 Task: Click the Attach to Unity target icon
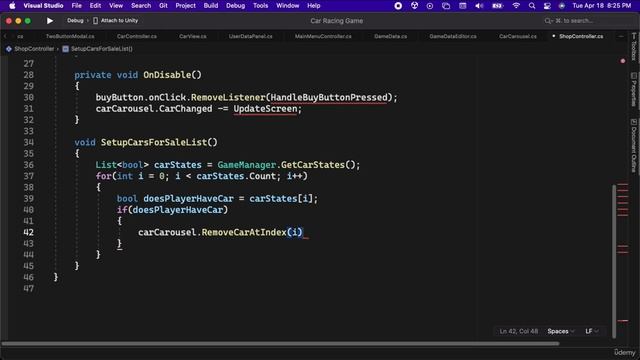pyautogui.click(x=96, y=20)
